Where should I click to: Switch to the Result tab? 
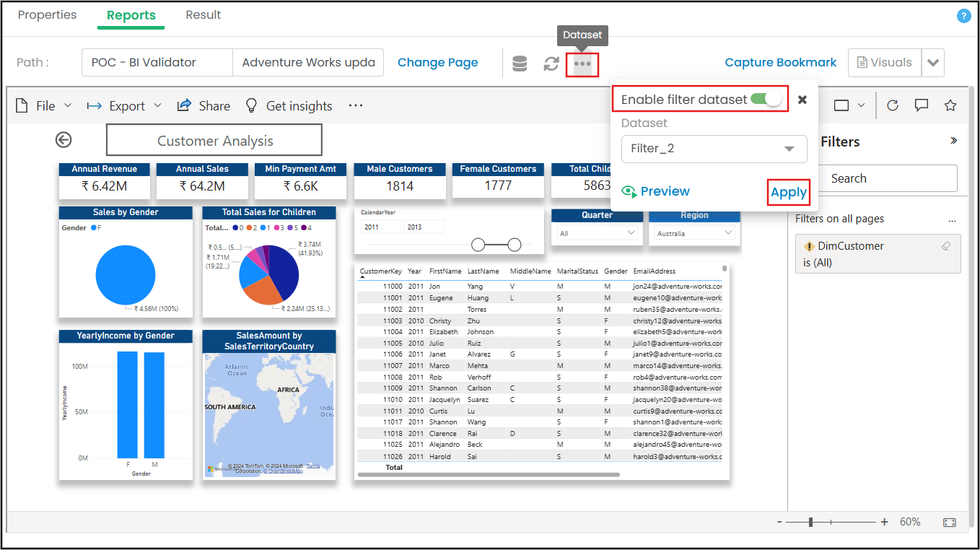click(203, 15)
